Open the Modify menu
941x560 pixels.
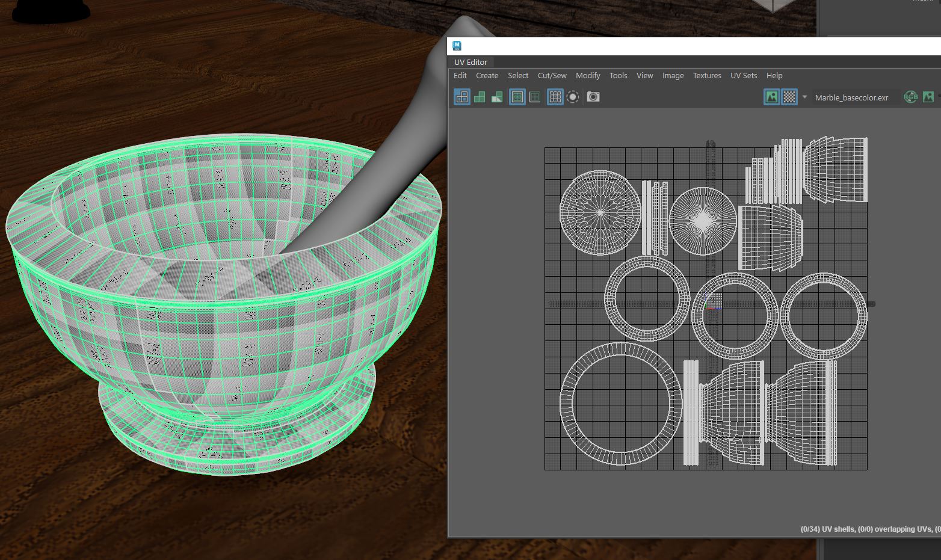tap(588, 76)
